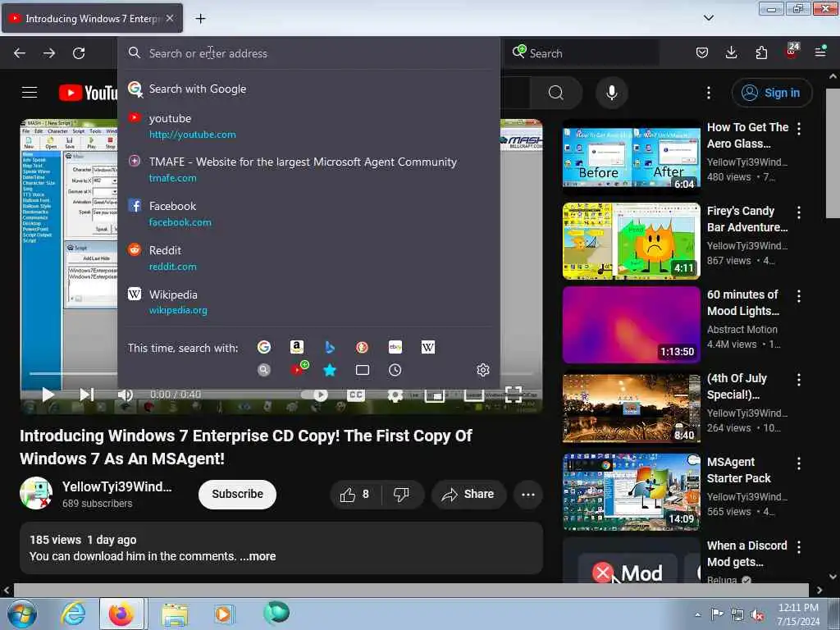Open the Firefox application menu

click(820, 52)
